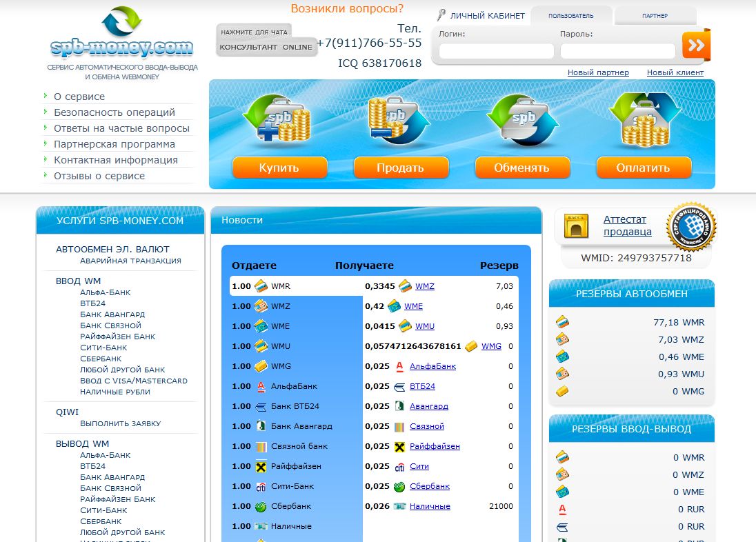The width and height of the screenshot is (756, 542).
Task: Open Выполнить заявку under QIWI
Action: tap(121, 423)
